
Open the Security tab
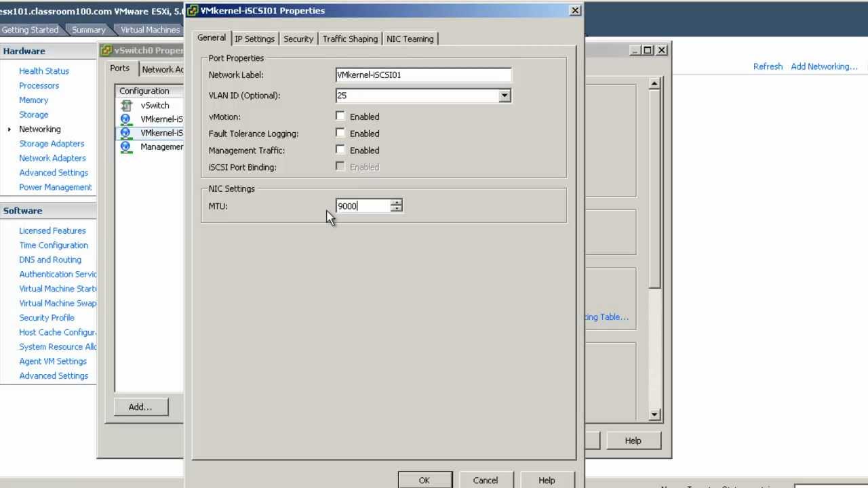click(x=298, y=39)
